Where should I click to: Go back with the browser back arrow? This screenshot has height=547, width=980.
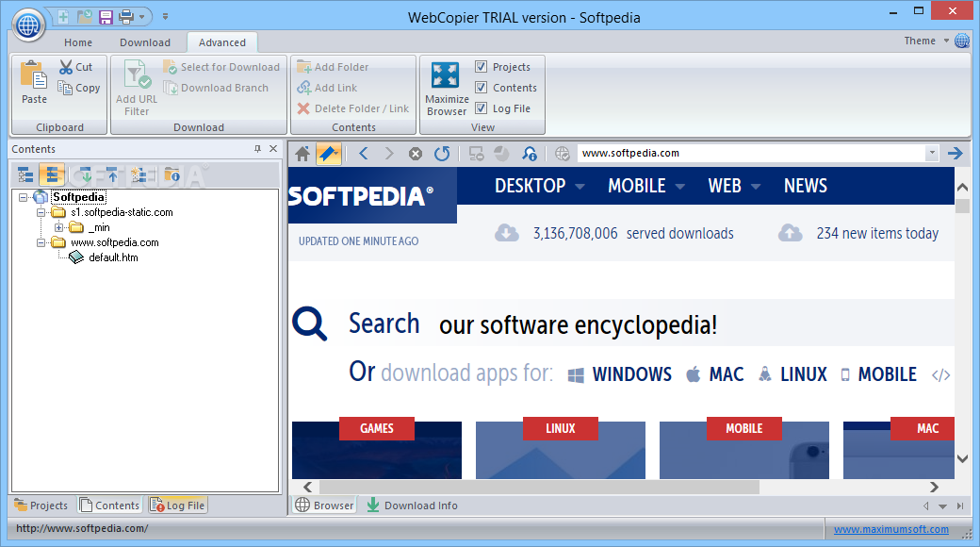[x=364, y=154]
